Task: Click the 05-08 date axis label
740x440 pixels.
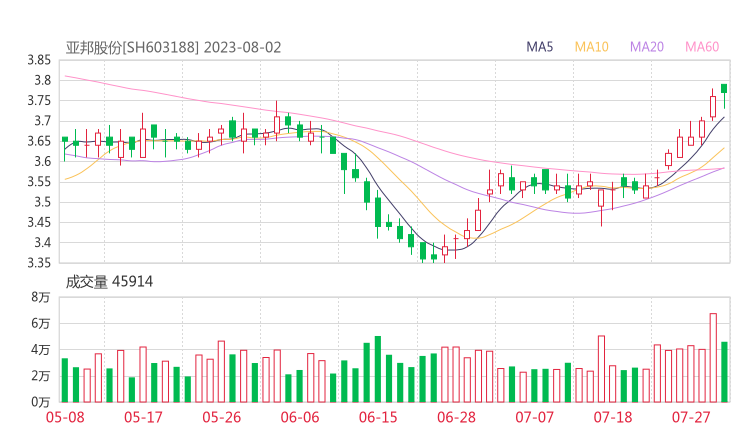Action: 65,417
